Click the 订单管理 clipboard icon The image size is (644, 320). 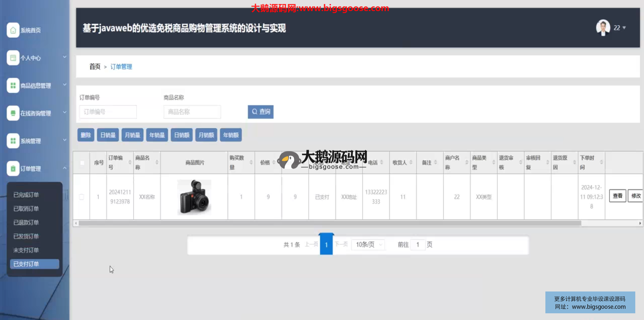coord(13,169)
